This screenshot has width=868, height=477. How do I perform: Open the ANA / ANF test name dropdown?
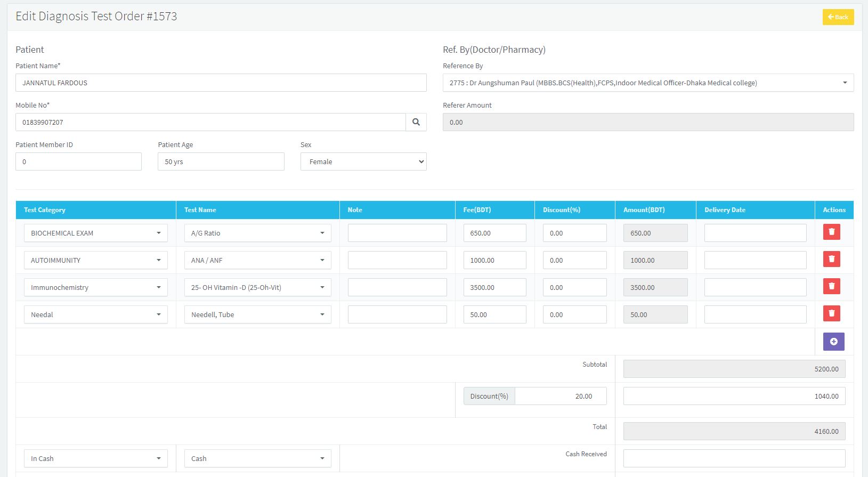[x=257, y=260]
